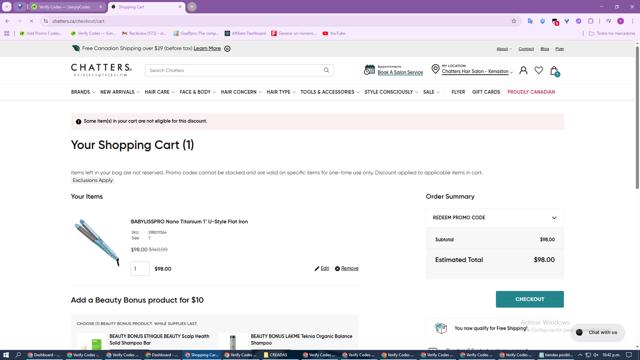Viewport: 640px width, 360px height.
Task: Open YouTube bookmark
Action: 334,33
